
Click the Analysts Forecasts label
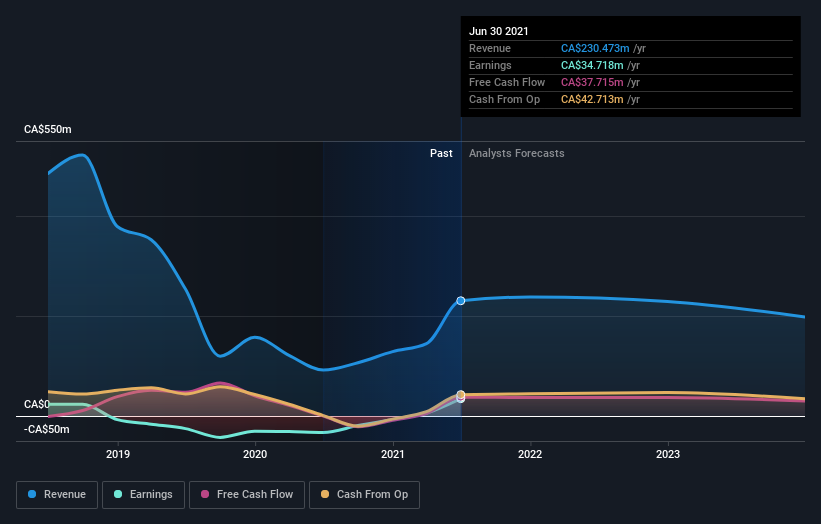click(517, 153)
